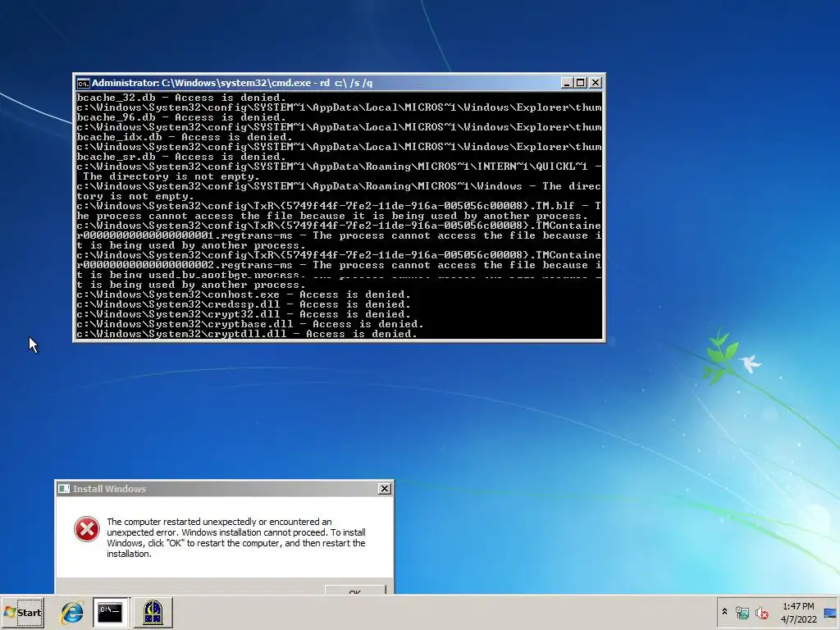Open the Start menu
This screenshot has height=630, width=840.
tap(22, 612)
